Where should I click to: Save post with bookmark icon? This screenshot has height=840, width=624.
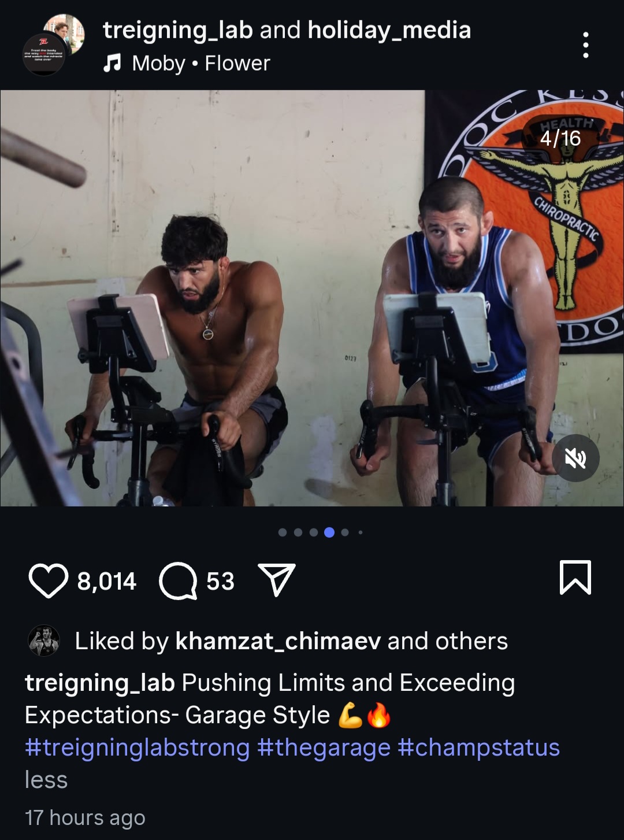tap(575, 578)
